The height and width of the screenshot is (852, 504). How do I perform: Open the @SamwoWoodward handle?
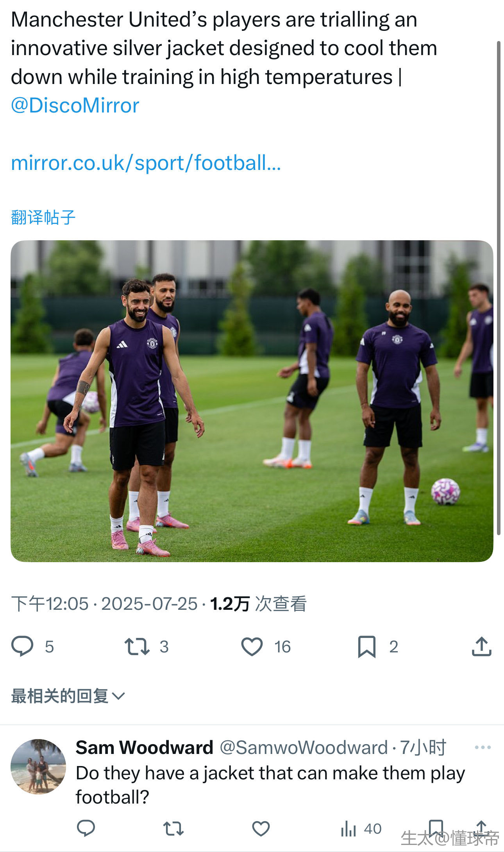pyautogui.click(x=304, y=747)
